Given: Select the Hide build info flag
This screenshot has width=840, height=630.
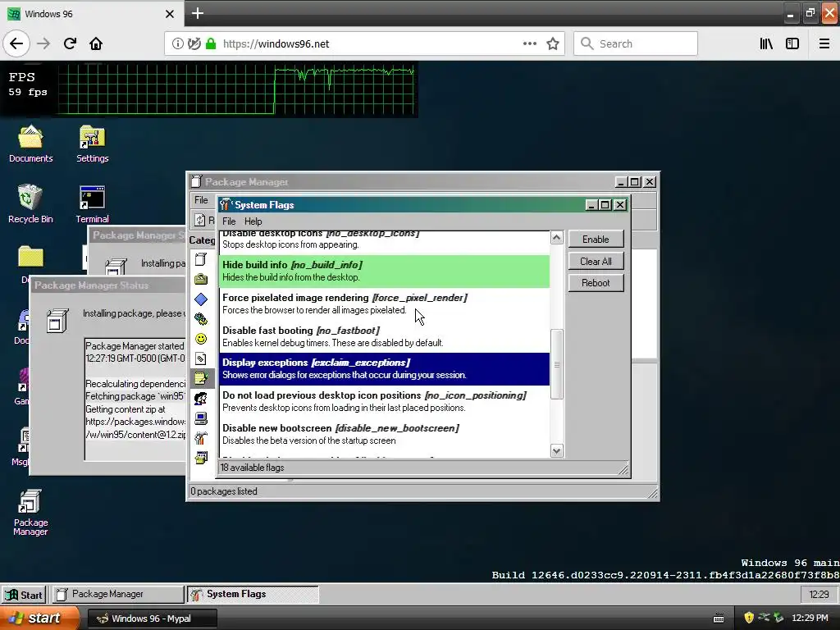Looking at the screenshot, I should (385, 271).
